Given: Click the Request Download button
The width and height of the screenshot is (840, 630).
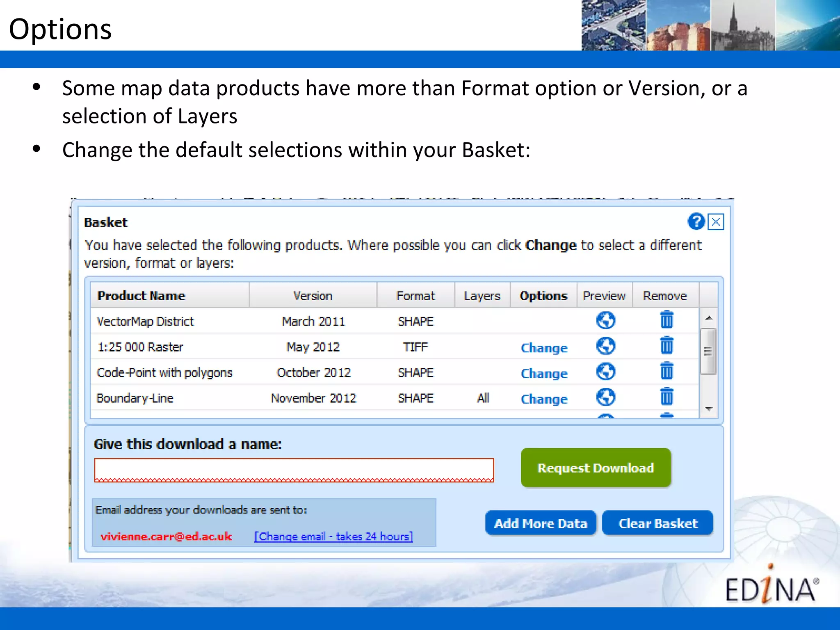Looking at the screenshot, I should 596,468.
